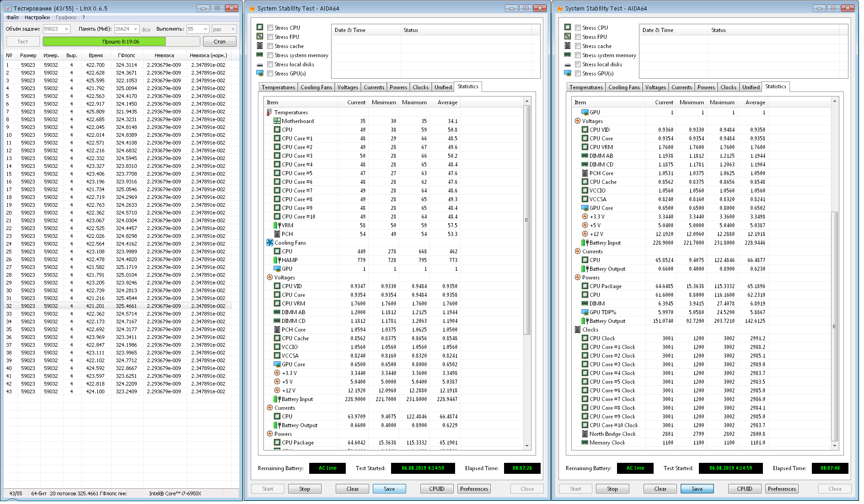Open the run count dropdown showing 55

click(x=205, y=29)
